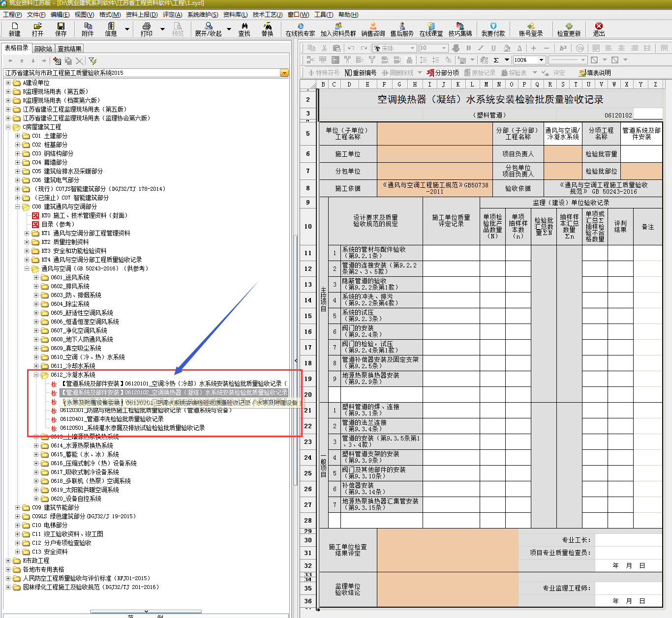Click the 替换 replace icon
The width and height of the screenshot is (672, 618).
(267, 29)
